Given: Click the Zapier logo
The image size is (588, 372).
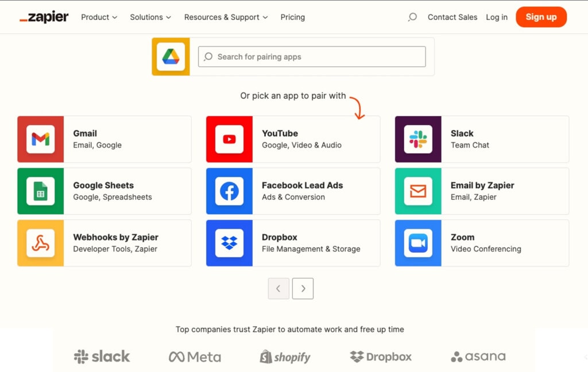Looking at the screenshot, I should [44, 17].
